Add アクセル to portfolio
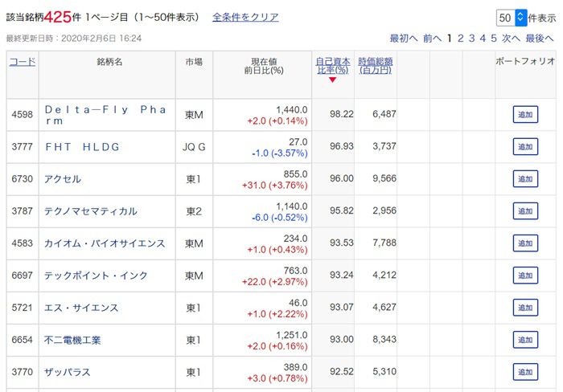The image size is (563, 392). pos(525,179)
